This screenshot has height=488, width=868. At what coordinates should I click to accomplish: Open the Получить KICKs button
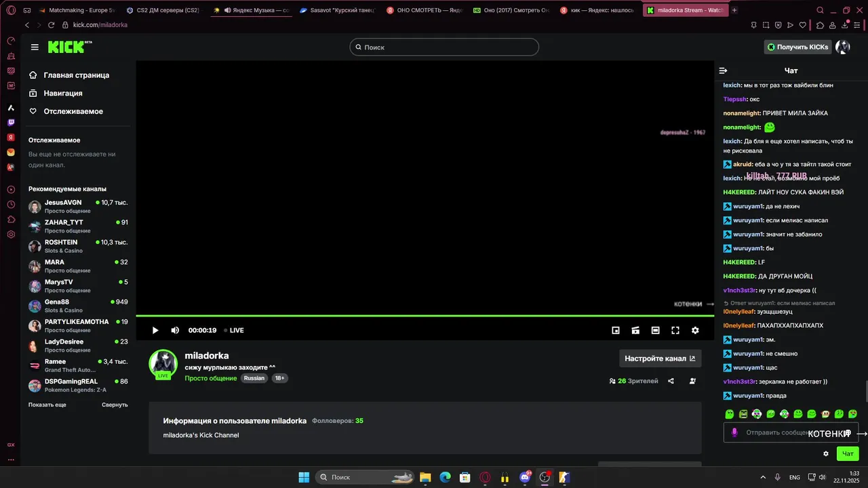[797, 47]
